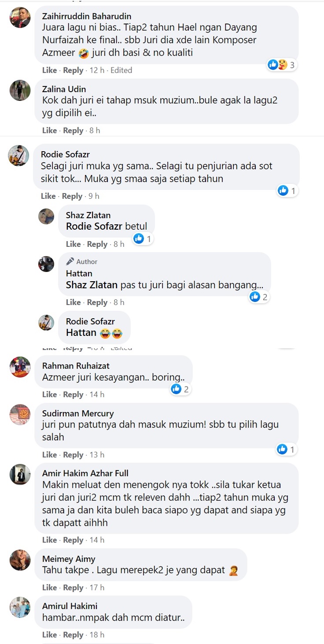The image size is (324, 644).
Task: Click Amir Hakim Azhar Full's profile photo
Action: point(20,475)
